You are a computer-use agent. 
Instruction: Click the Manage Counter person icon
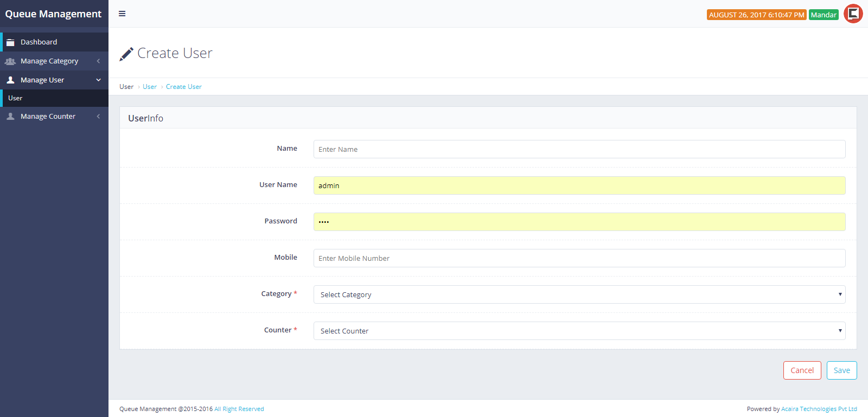(10, 116)
